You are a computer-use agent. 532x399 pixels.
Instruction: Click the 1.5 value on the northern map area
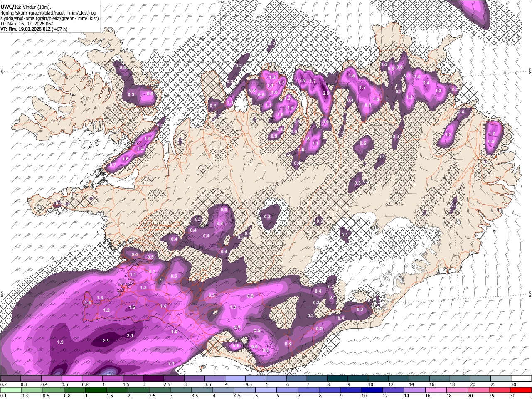pyautogui.click(x=352, y=76)
